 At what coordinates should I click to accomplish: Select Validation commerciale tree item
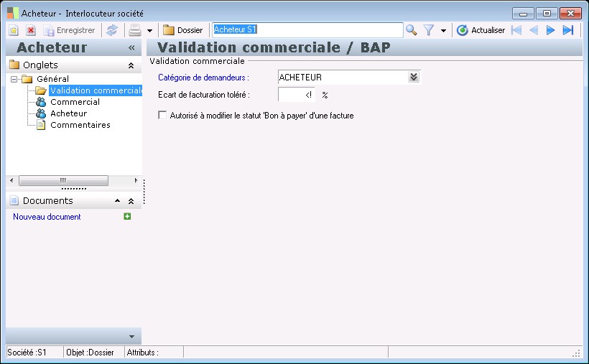point(96,90)
